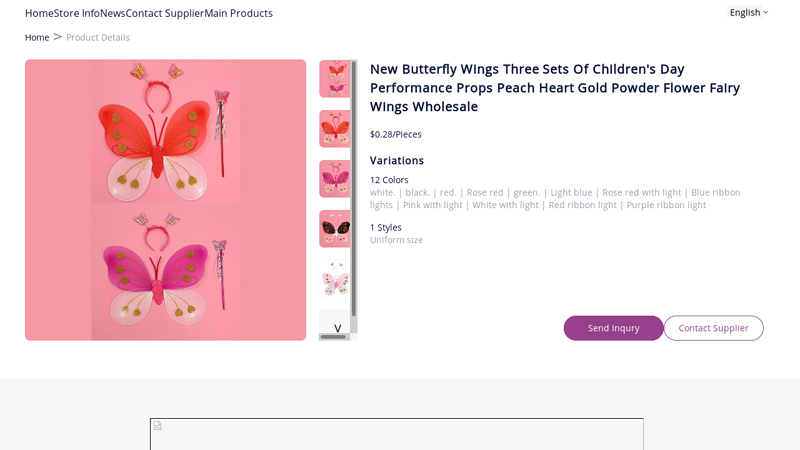800x450 pixels.
Task: Choose the black butterfly wings thumbnail
Action: click(334, 229)
